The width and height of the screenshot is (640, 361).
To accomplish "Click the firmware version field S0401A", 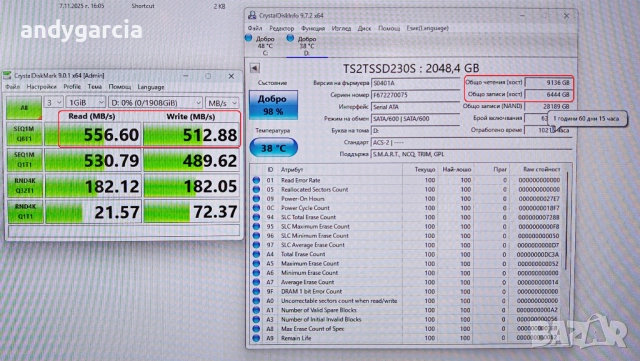I will click(416, 83).
